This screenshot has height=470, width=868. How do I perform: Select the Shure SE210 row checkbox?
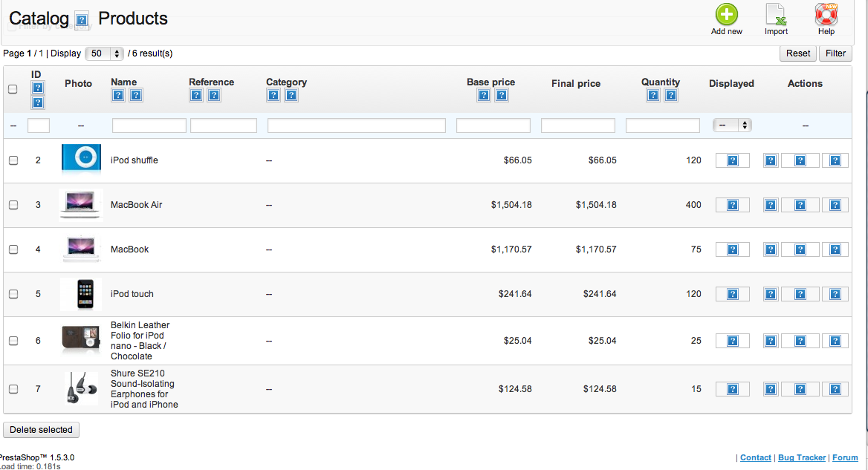tap(13, 389)
